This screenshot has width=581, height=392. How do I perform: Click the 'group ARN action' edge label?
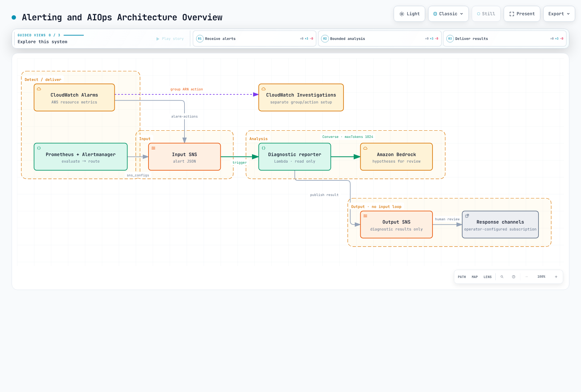(x=187, y=89)
